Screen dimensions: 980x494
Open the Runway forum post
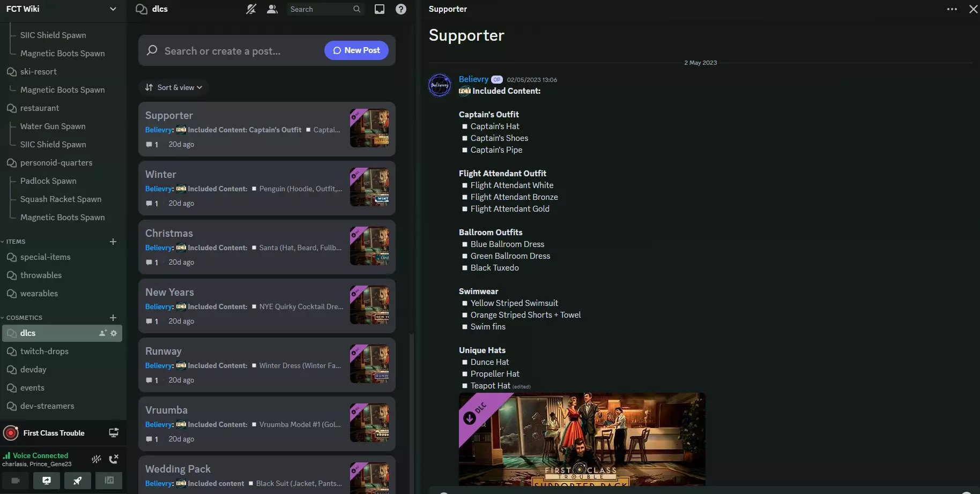click(267, 365)
